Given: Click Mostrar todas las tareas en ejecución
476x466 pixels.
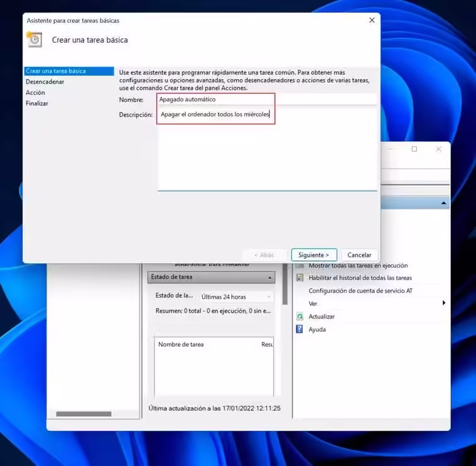Looking at the screenshot, I should pyautogui.click(x=358, y=265).
